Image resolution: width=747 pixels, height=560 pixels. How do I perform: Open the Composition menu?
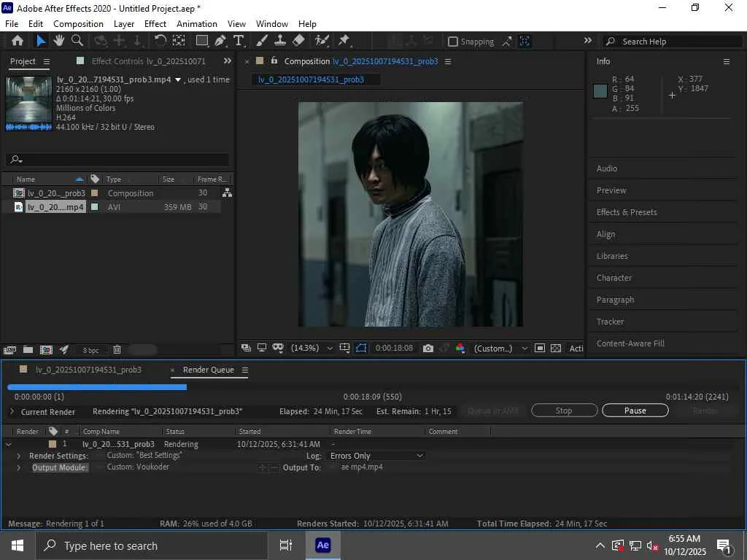[x=78, y=24]
